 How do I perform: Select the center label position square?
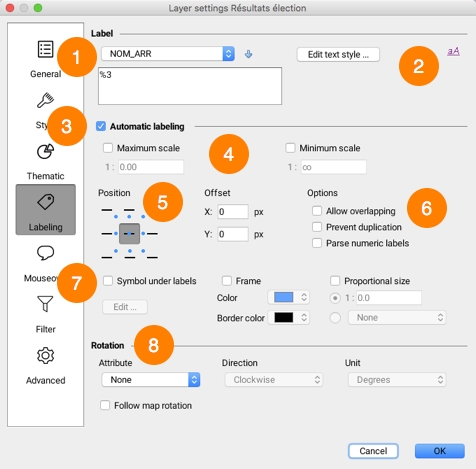coord(129,234)
